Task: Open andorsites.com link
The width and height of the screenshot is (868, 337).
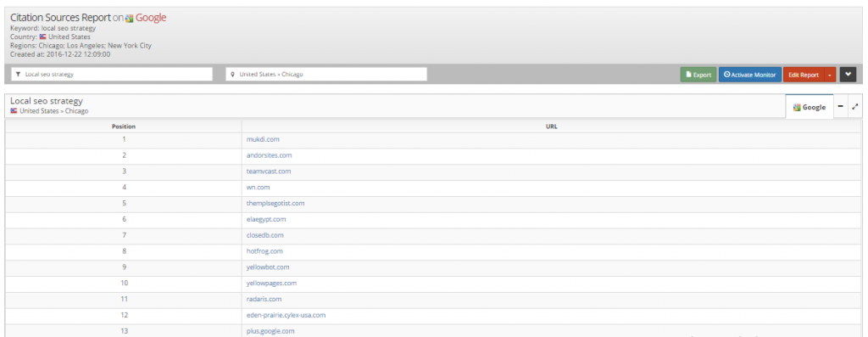Action: point(269,155)
